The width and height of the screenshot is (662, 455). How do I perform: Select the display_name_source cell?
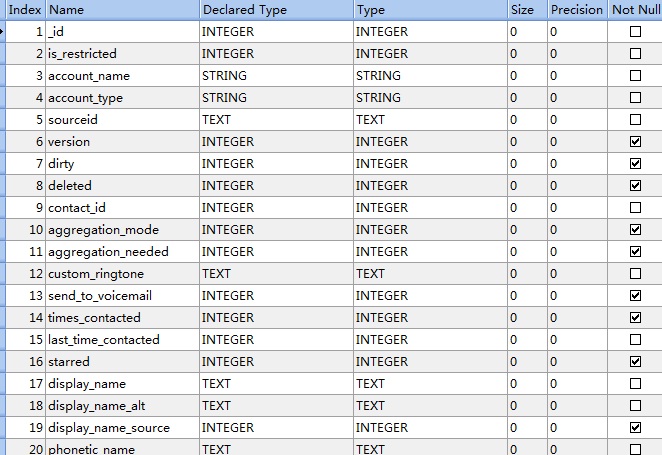tap(122, 428)
